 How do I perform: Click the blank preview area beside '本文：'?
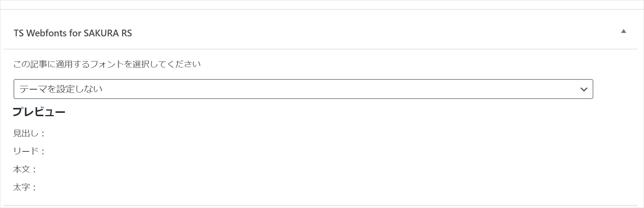[225, 169]
